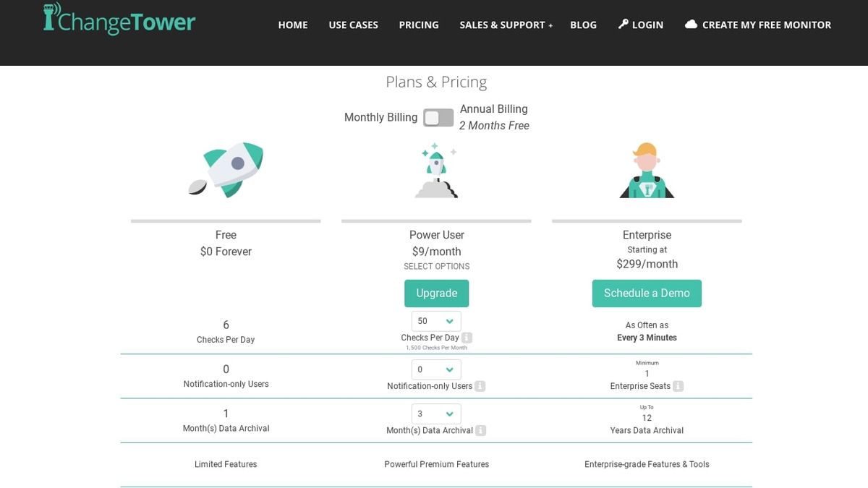This screenshot has width=868, height=488.
Task: Expand the SALES & SUPPORT menu
Action: click(x=506, y=24)
